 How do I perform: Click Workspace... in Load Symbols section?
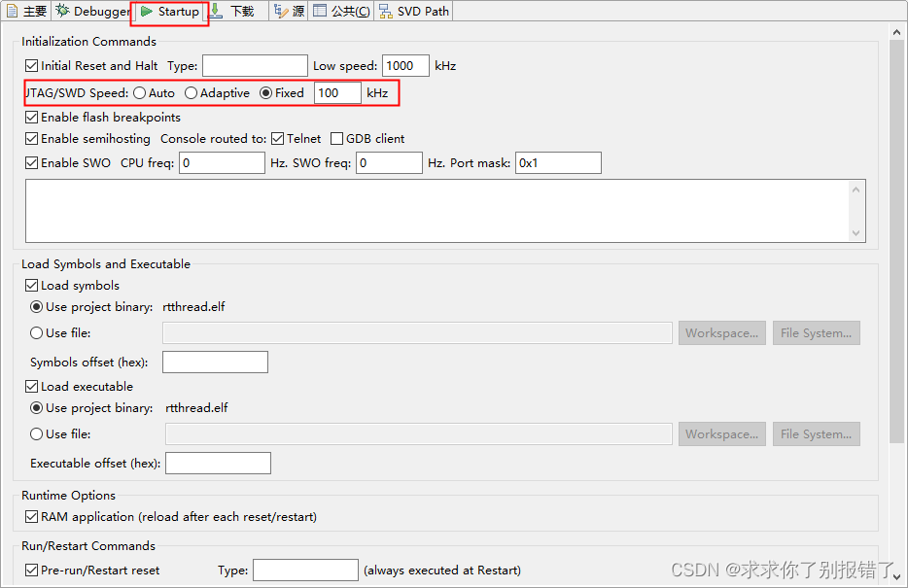click(x=721, y=332)
